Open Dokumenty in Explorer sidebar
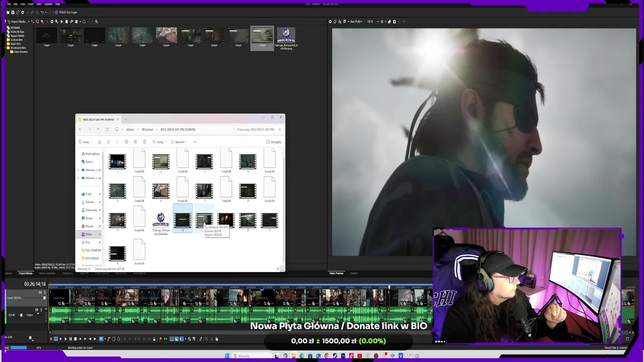 pyautogui.click(x=90, y=210)
